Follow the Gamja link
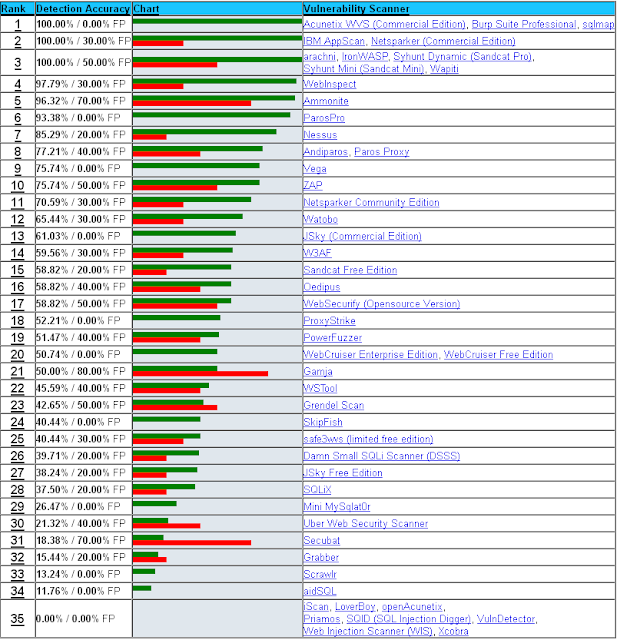This screenshot has height=640, width=617. [318, 372]
